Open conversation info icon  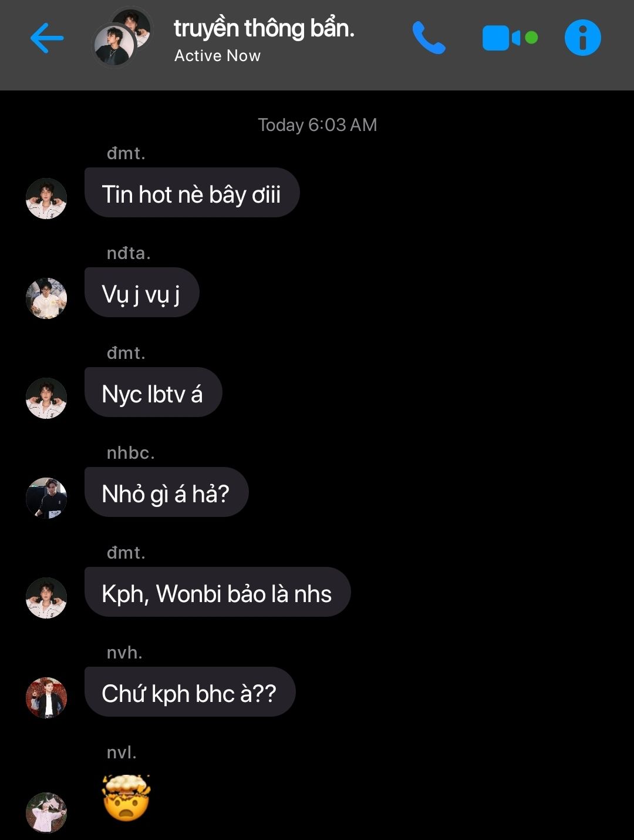(x=582, y=38)
